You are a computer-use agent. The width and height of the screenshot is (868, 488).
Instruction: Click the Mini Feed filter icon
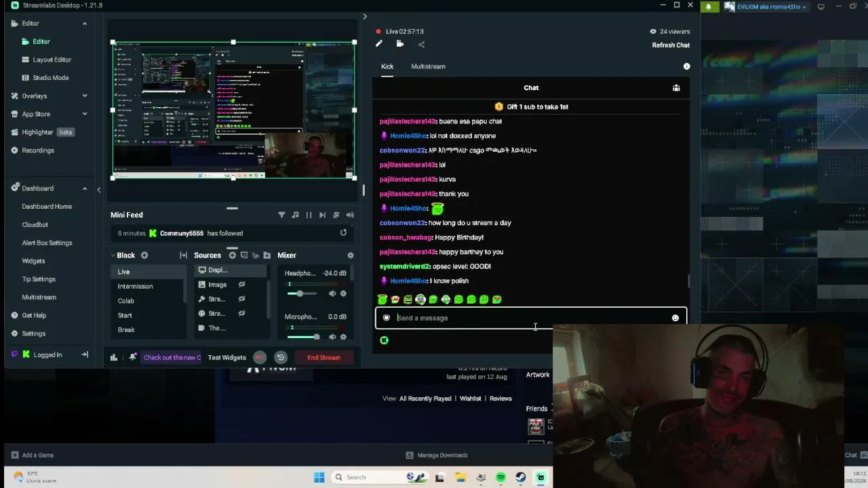[281, 215]
